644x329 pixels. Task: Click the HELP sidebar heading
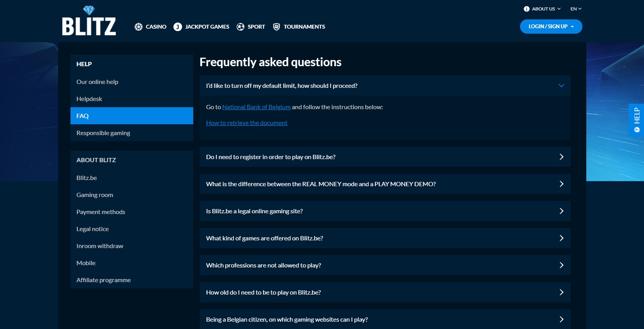(x=84, y=64)
